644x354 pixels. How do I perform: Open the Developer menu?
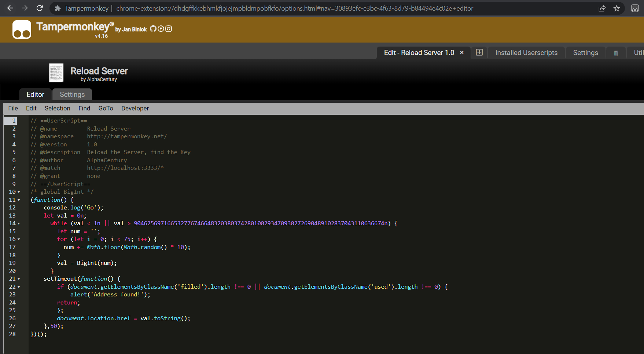(x=135, y=108)
